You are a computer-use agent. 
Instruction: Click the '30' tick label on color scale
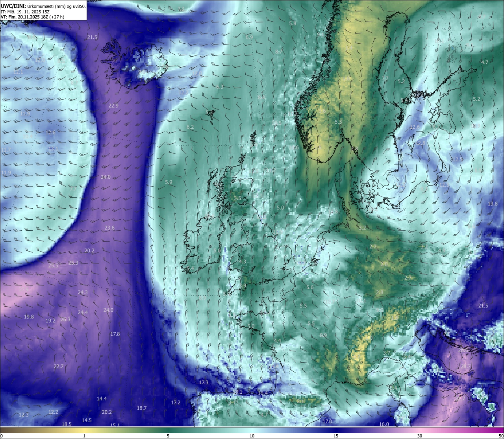(x=420, y=436)
